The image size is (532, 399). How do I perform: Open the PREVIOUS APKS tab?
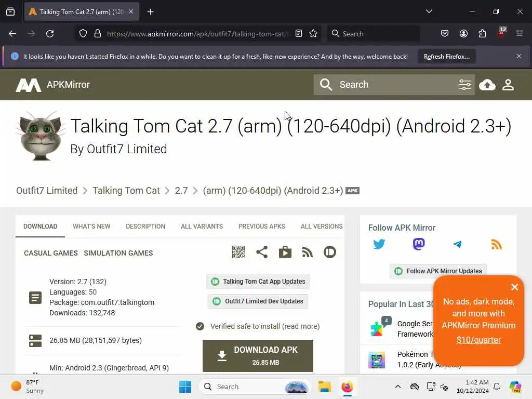pos(262,227)
